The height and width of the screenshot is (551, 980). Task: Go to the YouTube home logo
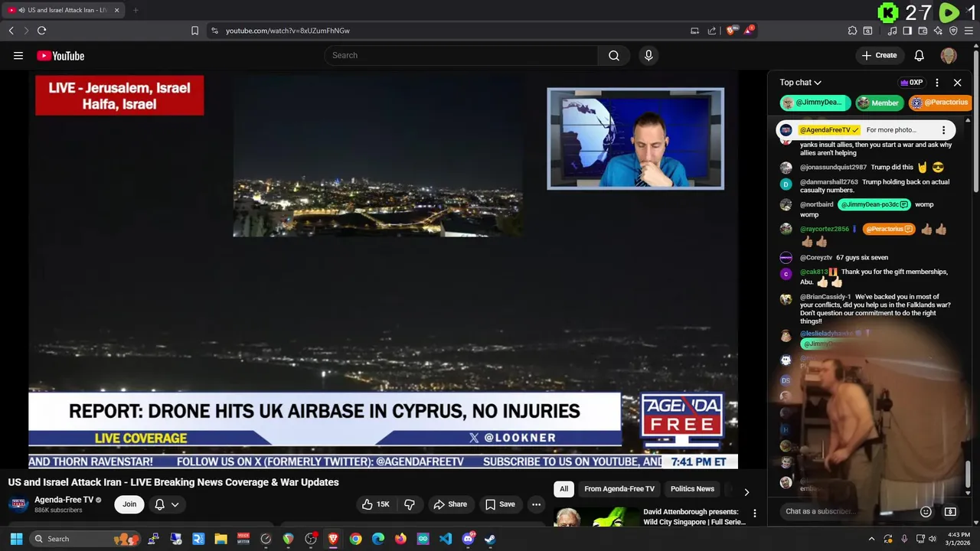pyautogui.click(x=60, y=55)
